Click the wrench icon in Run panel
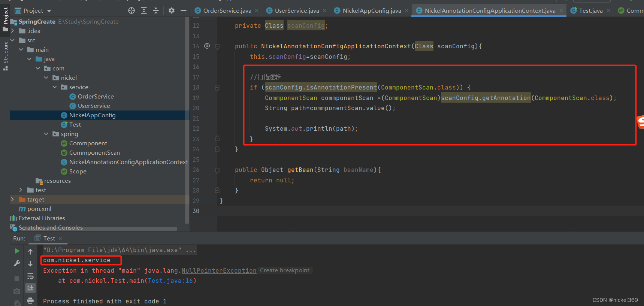644x306 pixels. pos(17,264)
